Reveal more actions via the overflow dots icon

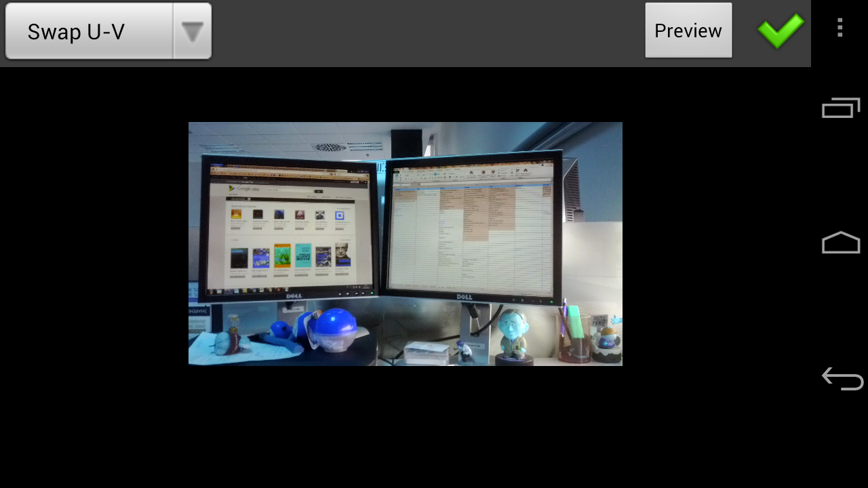pyautogui.click(x=839, y=28)
